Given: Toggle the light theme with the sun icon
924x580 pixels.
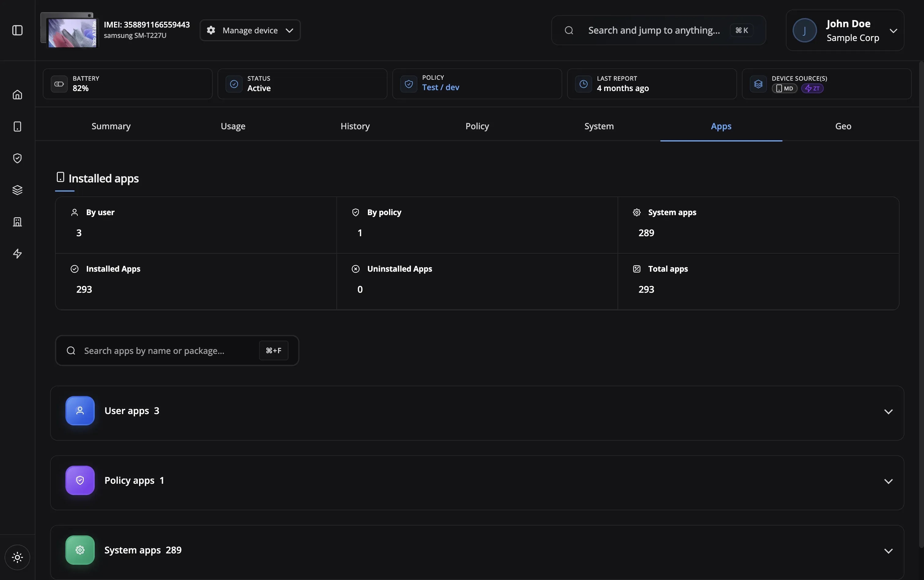Looking at the screenshot, I should (x=17, y=557).
